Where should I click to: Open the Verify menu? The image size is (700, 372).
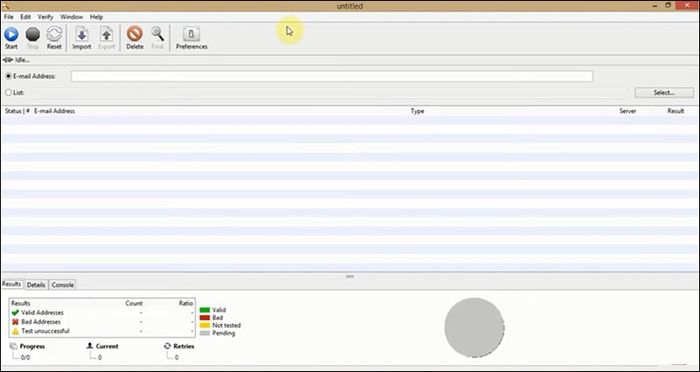pos(45,17)
